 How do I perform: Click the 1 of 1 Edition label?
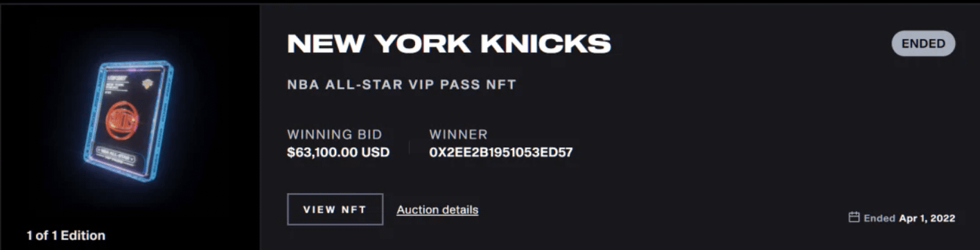tap(66, 235)
